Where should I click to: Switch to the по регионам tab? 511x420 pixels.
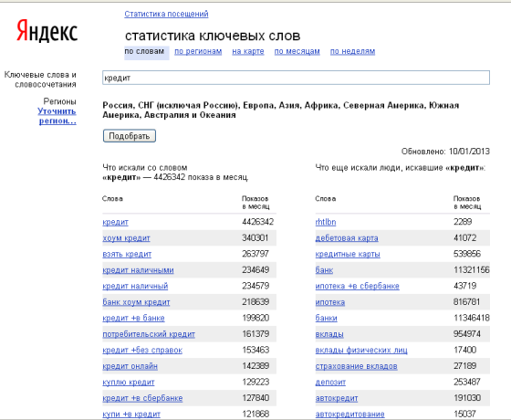click(198, 51)
